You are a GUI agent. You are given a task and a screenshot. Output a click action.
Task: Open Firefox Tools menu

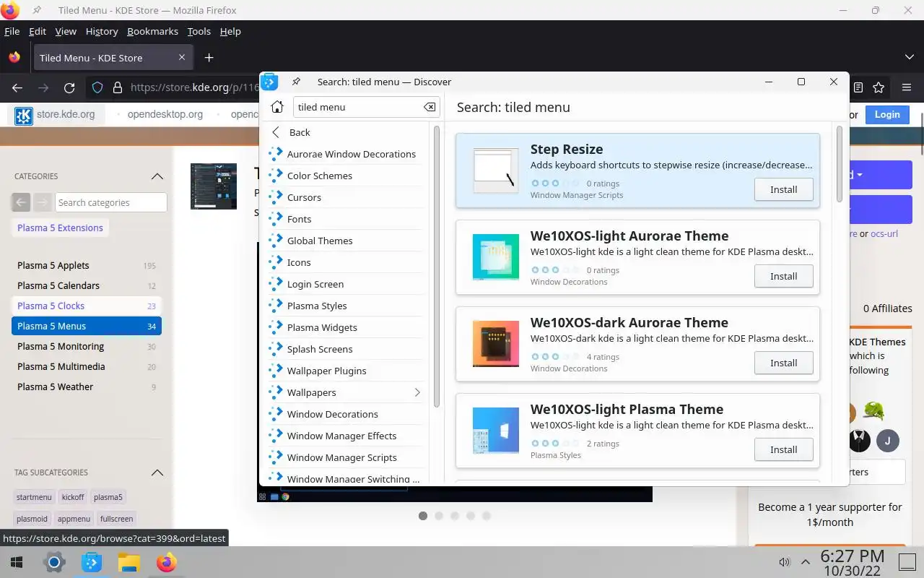point(199,31)
